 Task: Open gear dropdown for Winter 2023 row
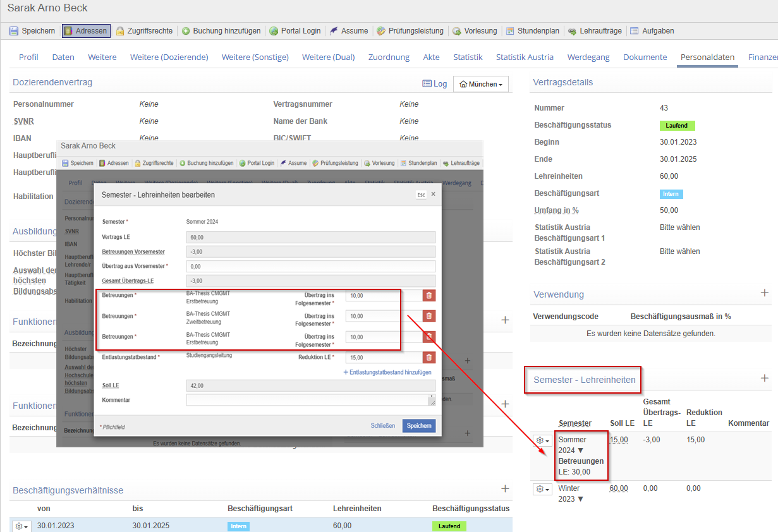tap(542, 489)
